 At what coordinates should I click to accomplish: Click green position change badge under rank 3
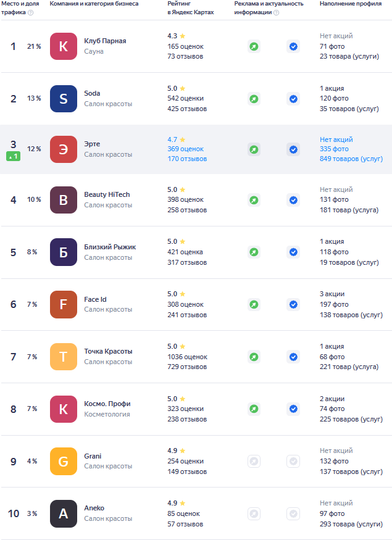point(13,156)
